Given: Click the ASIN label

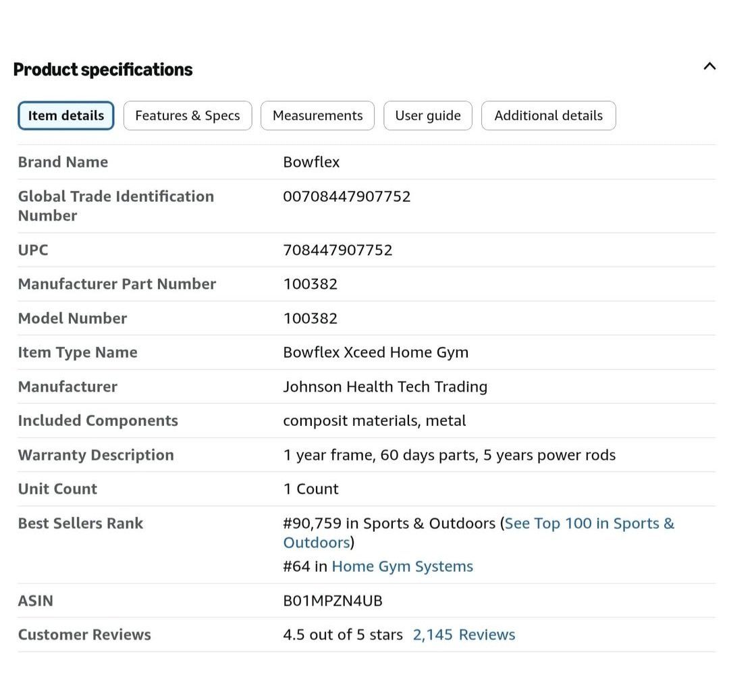Looking at the screenshot, I should tap(35, 601).
